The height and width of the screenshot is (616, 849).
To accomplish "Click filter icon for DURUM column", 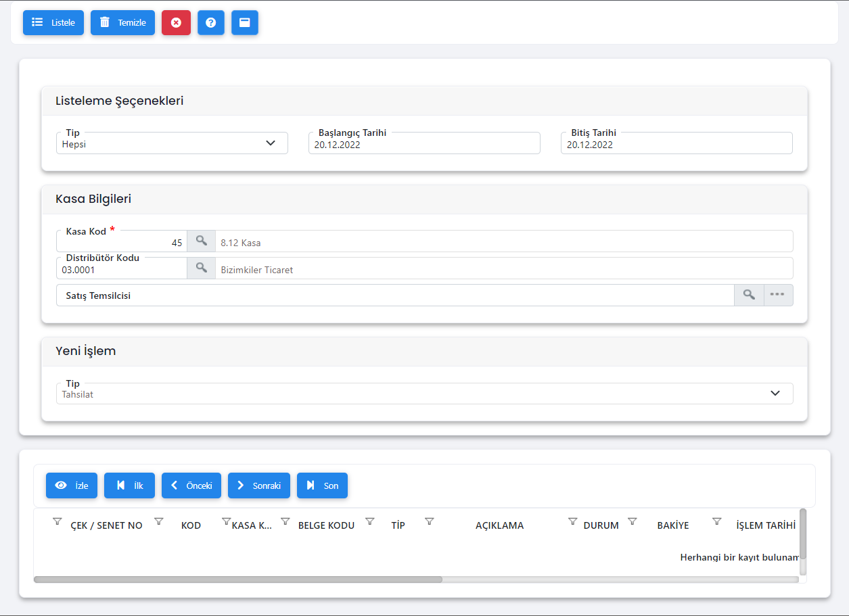I will (572, 521).
